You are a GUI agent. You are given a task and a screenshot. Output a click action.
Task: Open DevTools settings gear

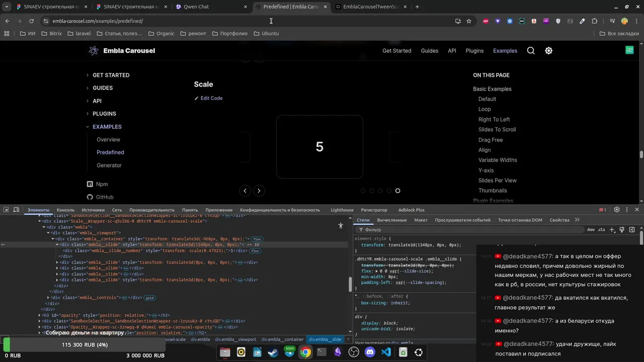tap(617, 210)
